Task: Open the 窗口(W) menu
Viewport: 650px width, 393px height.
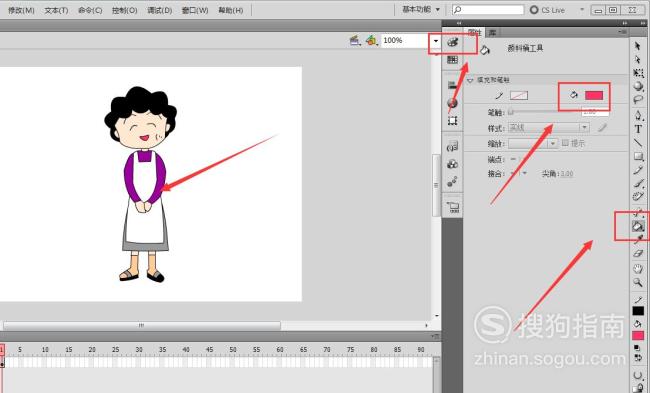Action: click(x=195, y=10)
